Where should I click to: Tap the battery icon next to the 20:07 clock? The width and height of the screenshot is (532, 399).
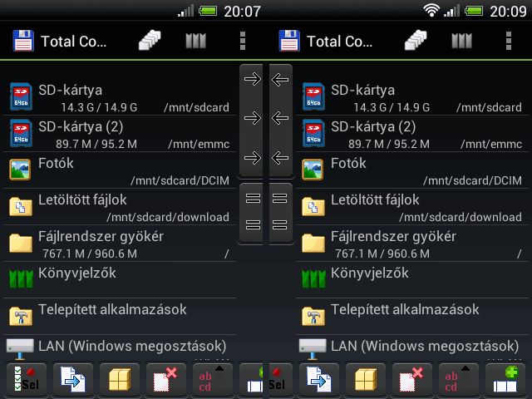pyautogui.click(x=208, y=11)
